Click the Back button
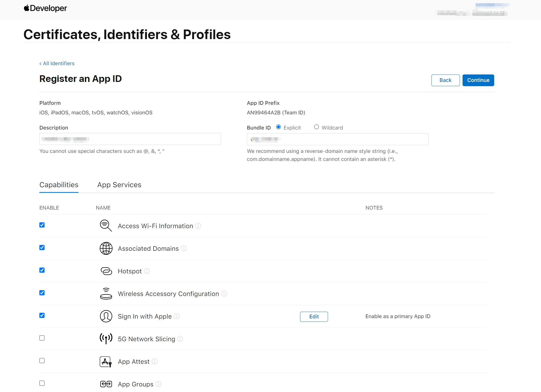This screenshot has width=541, height=392. (446, 80)
